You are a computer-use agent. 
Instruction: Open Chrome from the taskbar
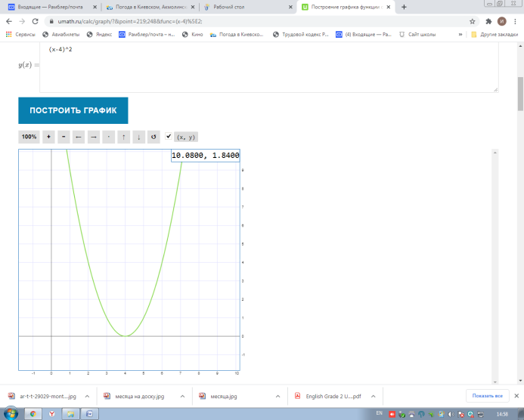tap(33, 414)
